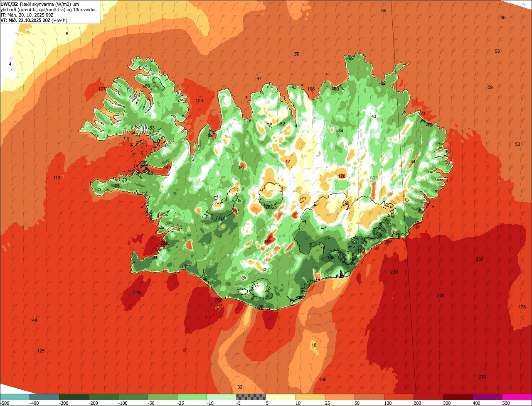Click the map value 254
The image size is (532, 406).
(483, 377)
